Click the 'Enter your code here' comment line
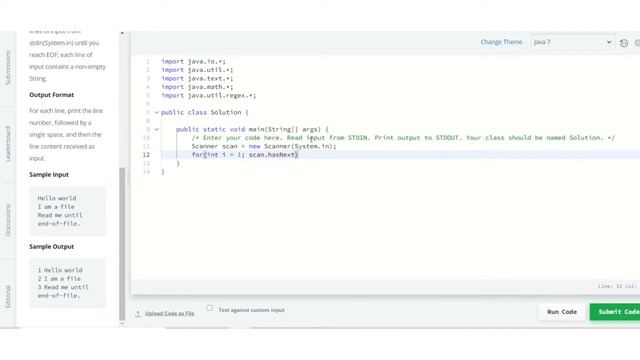The image size is (640, 360). (x=403, y=138)
